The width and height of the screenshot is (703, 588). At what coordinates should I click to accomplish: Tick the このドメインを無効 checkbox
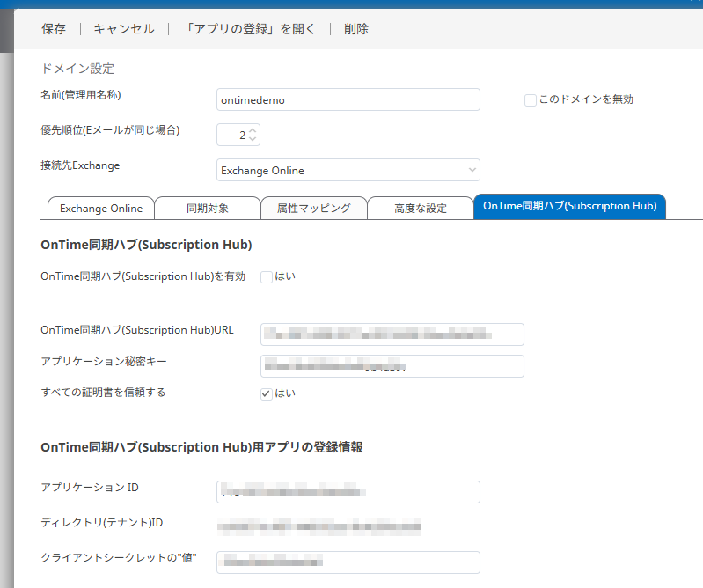pos(530,100)
